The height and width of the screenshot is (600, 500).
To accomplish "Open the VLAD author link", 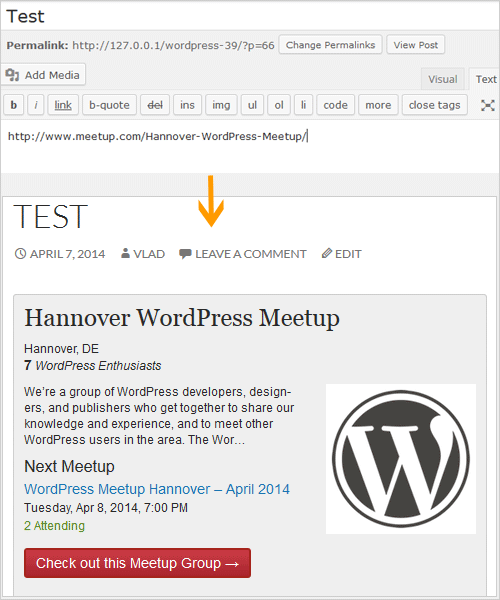I will (149, 254).
